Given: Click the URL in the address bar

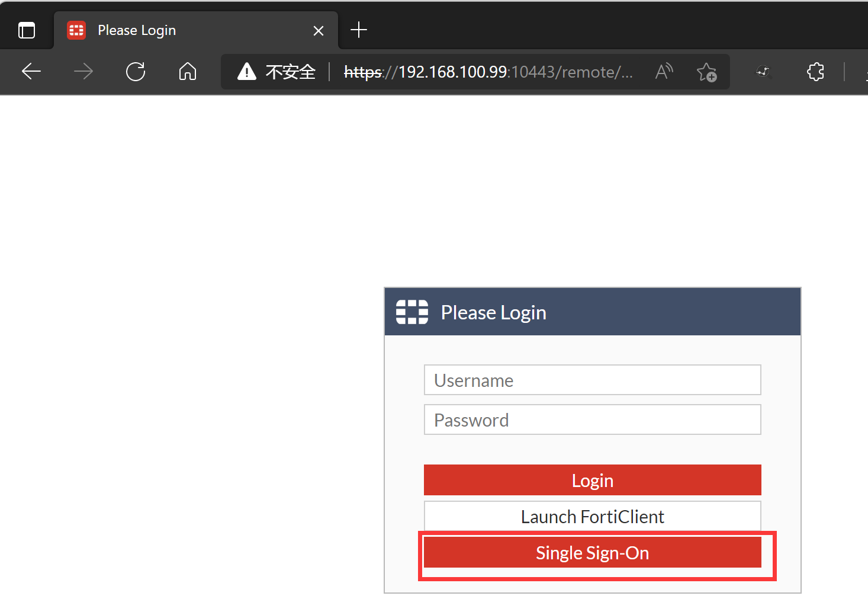Looking at the screenshot, I should (488, 72).
